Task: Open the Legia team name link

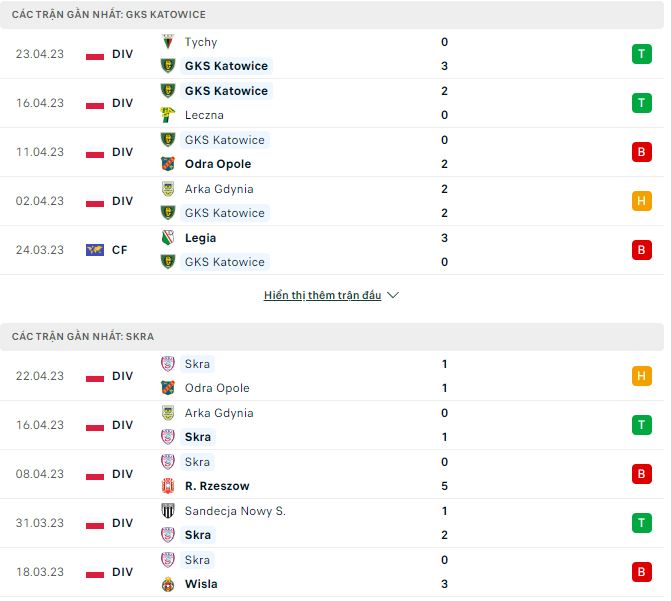Action: click(x=200, y=238)
